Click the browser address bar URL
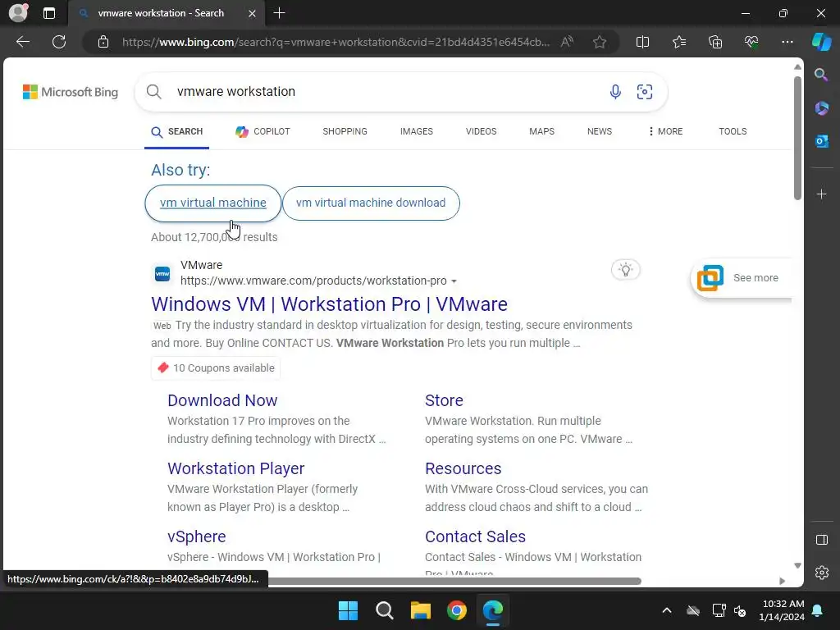Viewport: 840px width, 630px height. pyautogui.click(x=336, y=42)
